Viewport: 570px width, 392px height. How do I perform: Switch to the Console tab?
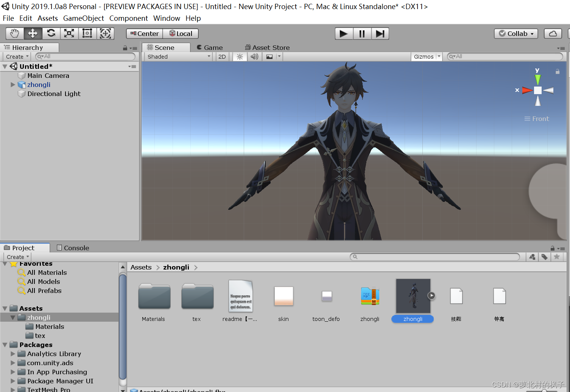(73, 248)
